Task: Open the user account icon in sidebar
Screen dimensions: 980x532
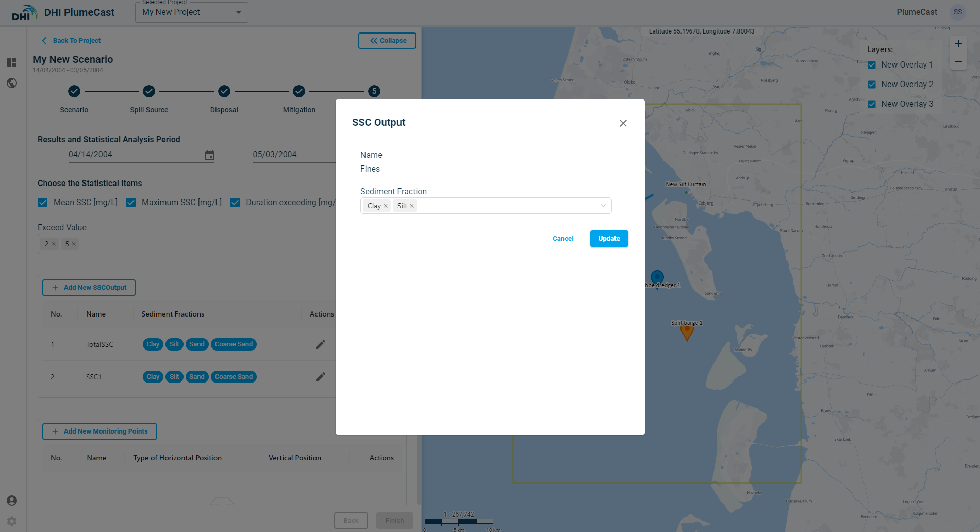Action: pos(12,501)
